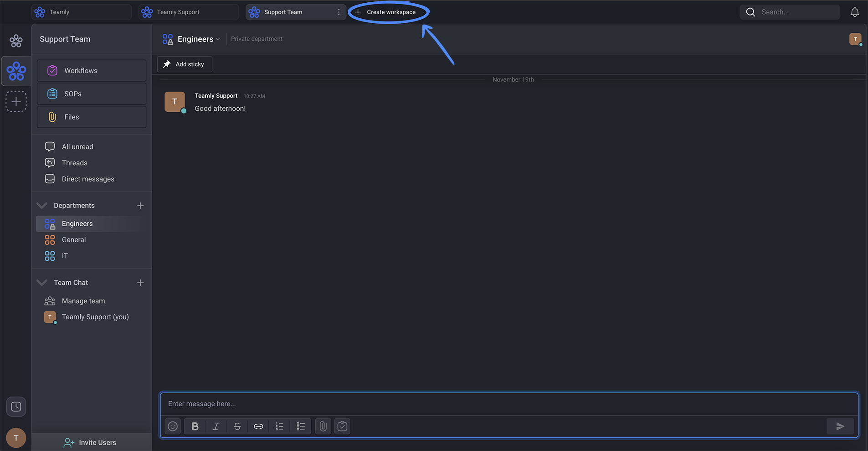The width and height of the screenshot is (868, 451).
Task: Select the blue Support Team workspace icon in the rail
Action: [16, 71]
